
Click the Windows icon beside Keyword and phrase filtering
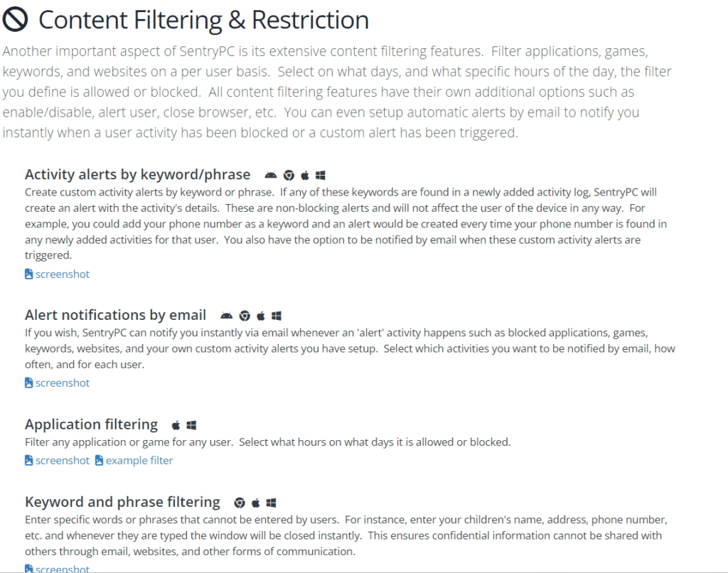click(271, 503)
